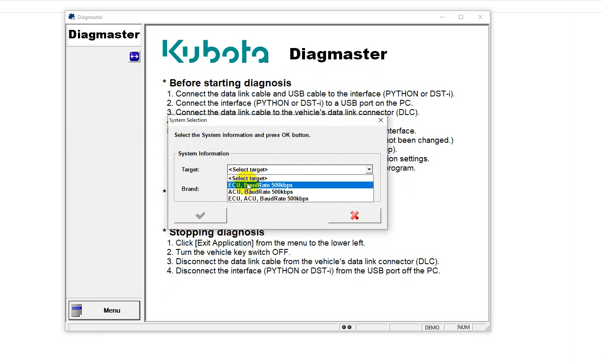Click the 'Brand:' label in dialog
The image size is (602, 364).
click(x=190, y=189)
